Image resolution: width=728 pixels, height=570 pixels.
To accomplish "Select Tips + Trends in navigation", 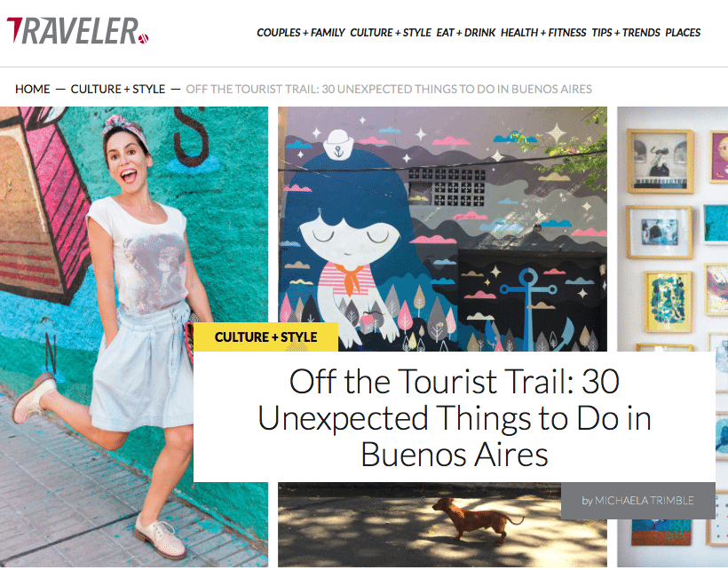I will tap(625, 33).
